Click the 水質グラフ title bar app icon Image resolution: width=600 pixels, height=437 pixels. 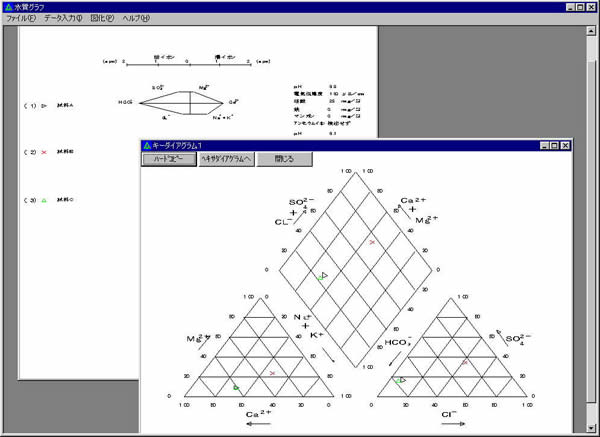tap(8, 6)
